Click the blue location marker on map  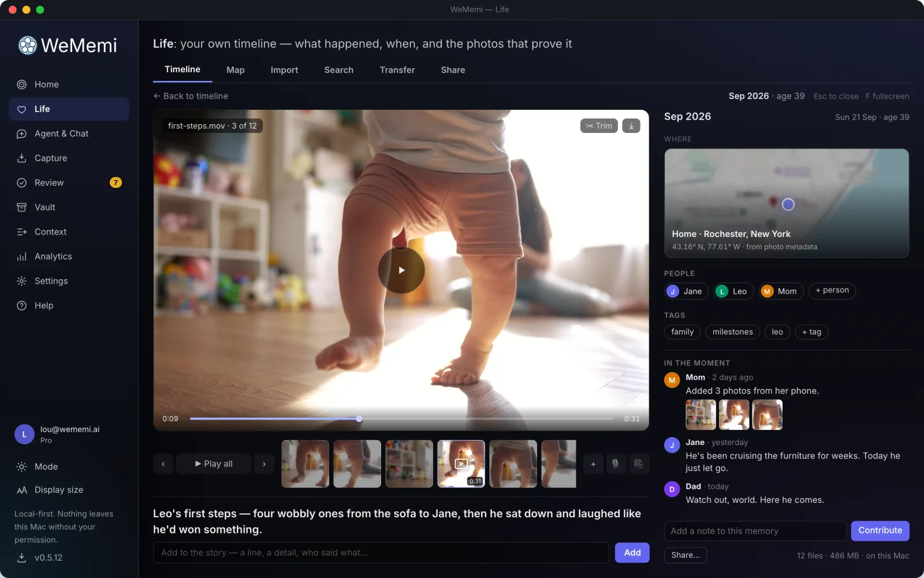click(x=788, y=204)
